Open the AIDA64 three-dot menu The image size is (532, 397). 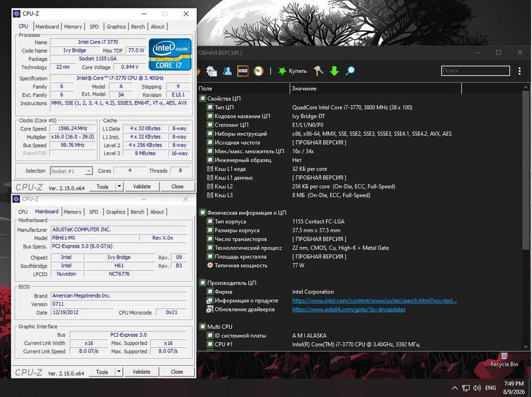[520, 71]
